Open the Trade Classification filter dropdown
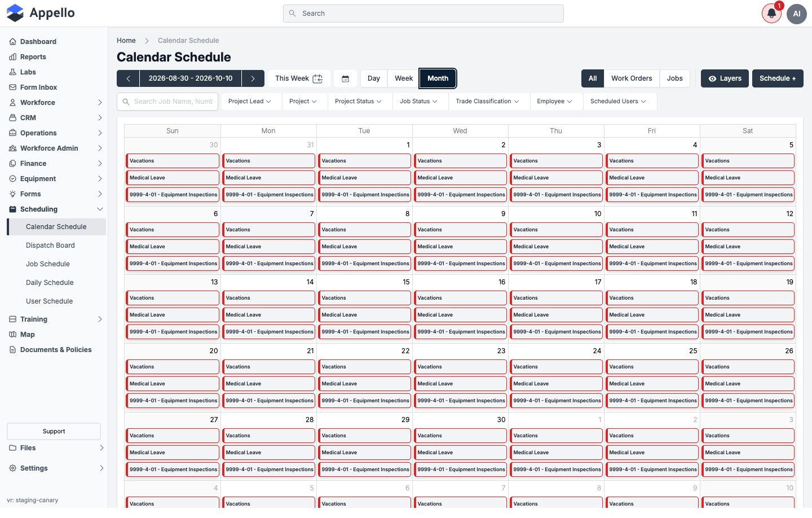Viewport: 812px width, 518px height. 487,102
